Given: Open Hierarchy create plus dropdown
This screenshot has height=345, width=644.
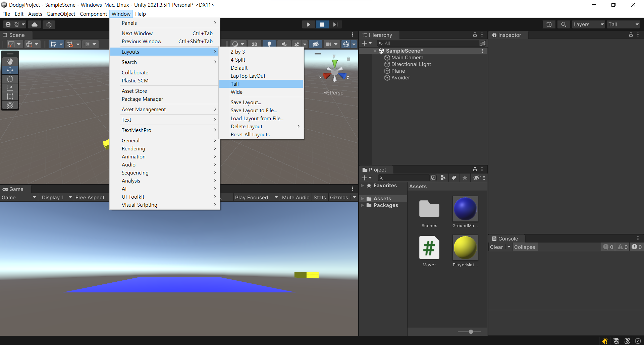Looking at the screenshot, I should [367, 43].
